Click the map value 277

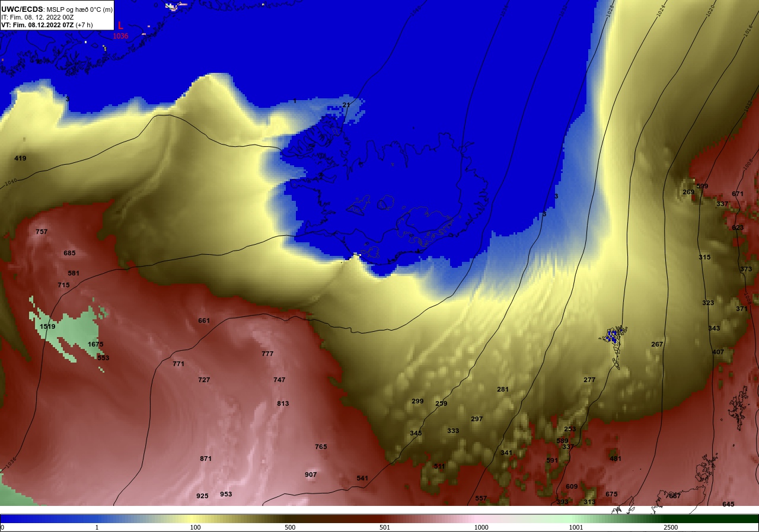coord(589,380)
